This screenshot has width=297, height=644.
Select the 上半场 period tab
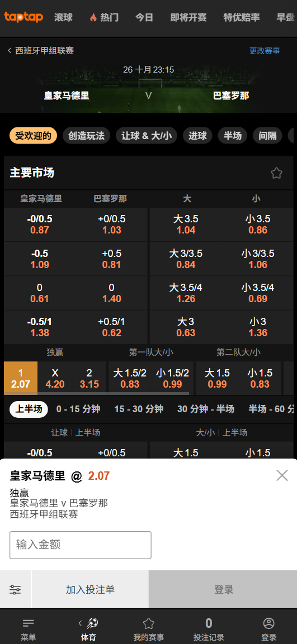tap(29, 409)
